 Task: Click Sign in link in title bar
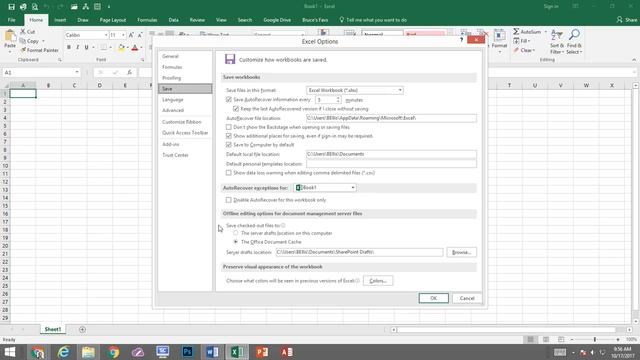(x=551, y=7)
